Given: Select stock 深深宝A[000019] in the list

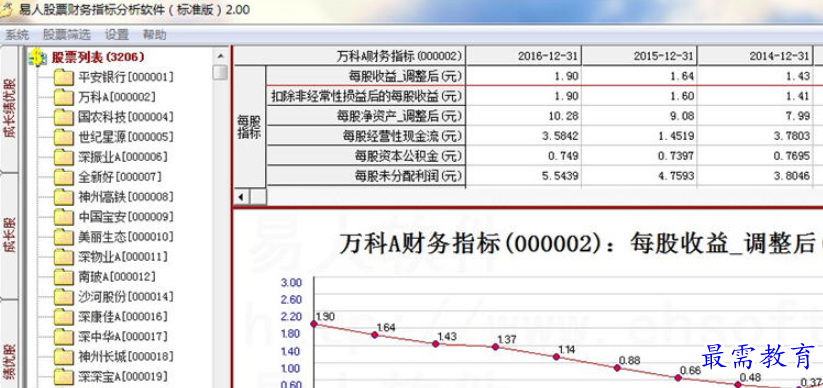Looking at the screenshot, I should pos(122,376).
